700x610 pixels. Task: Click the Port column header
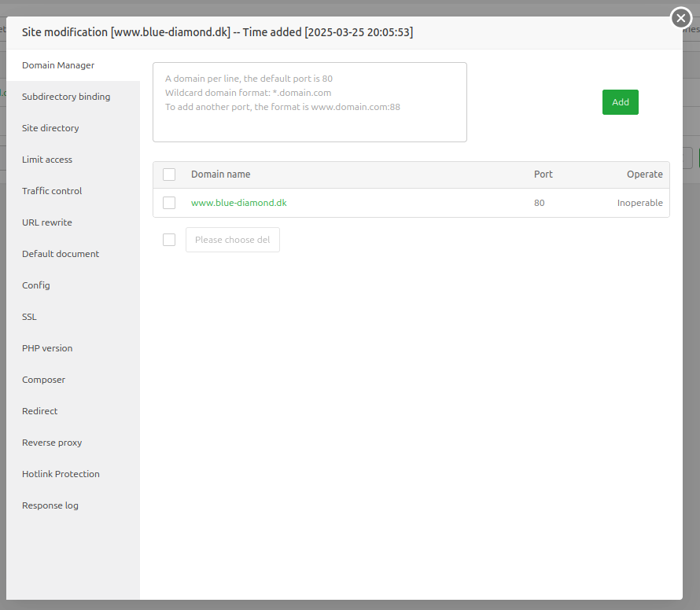click(x=543, y=174)
